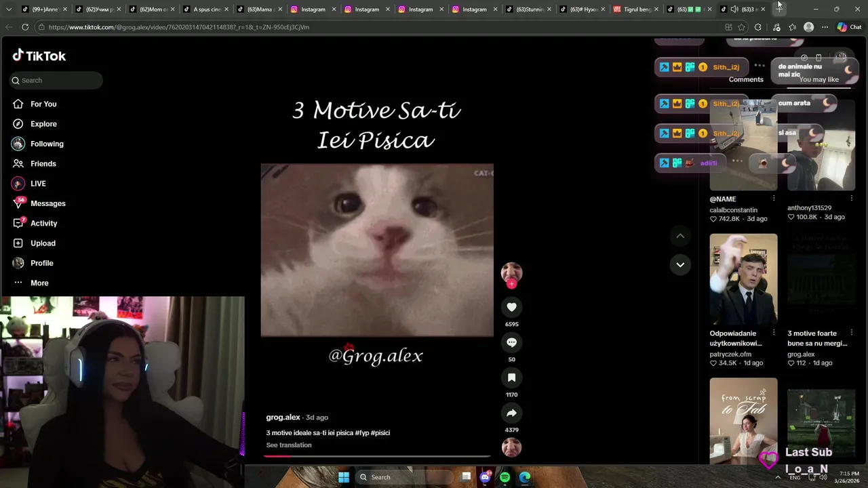Share the video with arrow icon
868x488 pixels.
pyautogui.click(x=511, y=413)
